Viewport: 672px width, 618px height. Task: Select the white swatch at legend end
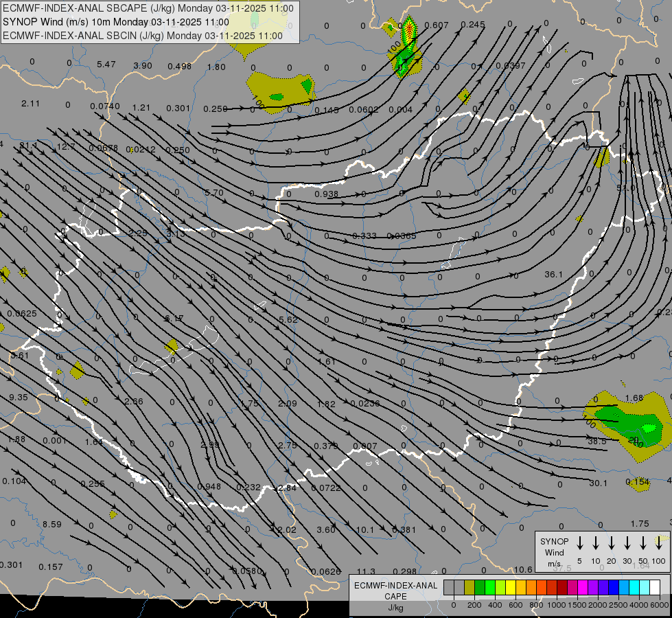coord(654,587)
